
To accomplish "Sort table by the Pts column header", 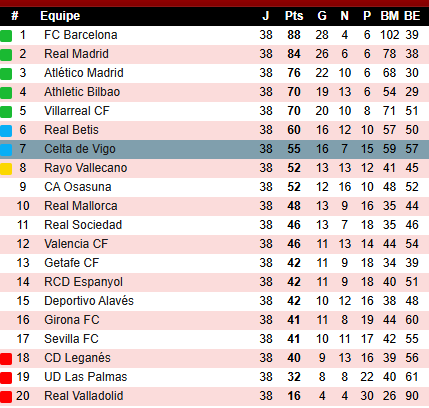I will 294,16.
